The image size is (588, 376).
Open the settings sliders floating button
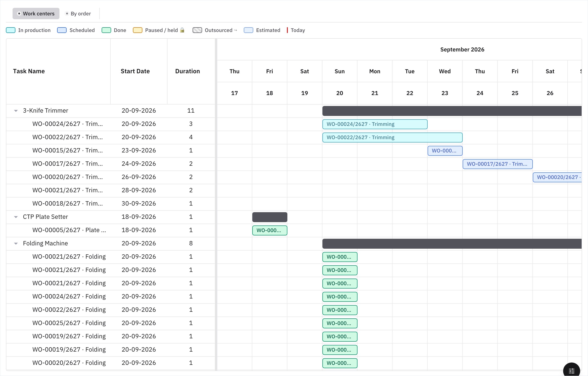pos(571,371)
